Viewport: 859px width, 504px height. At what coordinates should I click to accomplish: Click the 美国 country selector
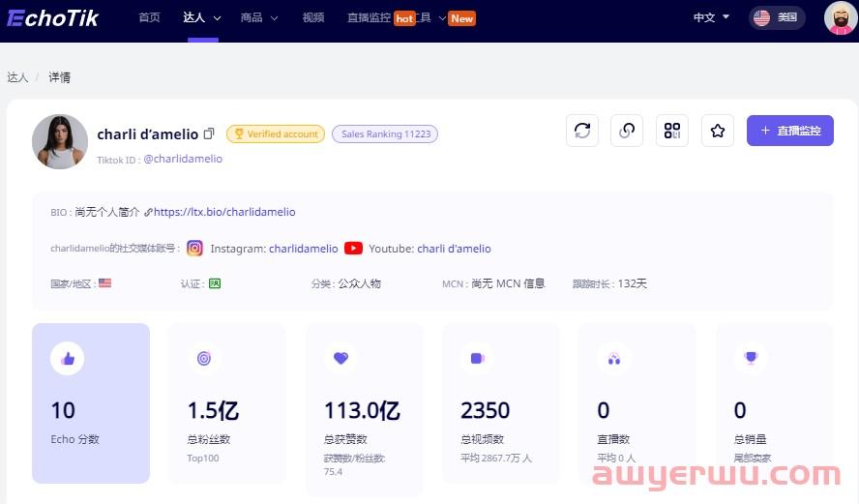click(x=776, y=18)
